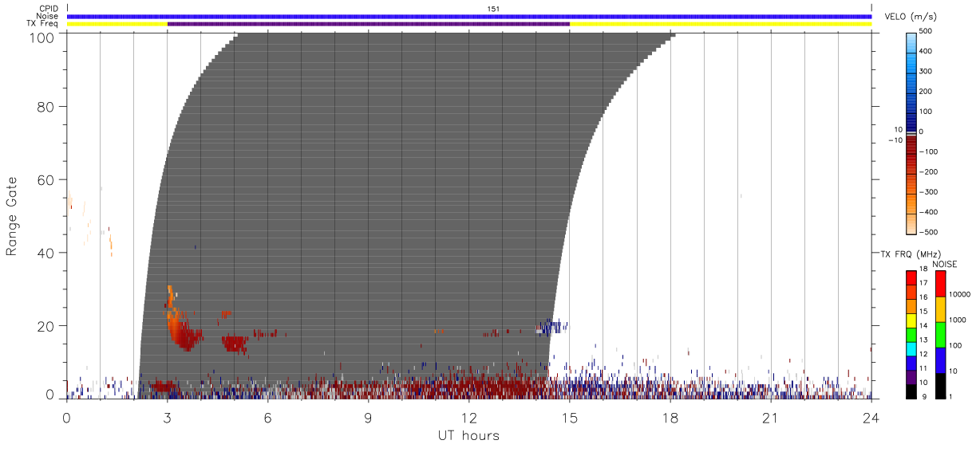The height and width of the screenshot is (452, 980).
Task: Click the 21 tick on UT hours axis
Action: (771, 418)
